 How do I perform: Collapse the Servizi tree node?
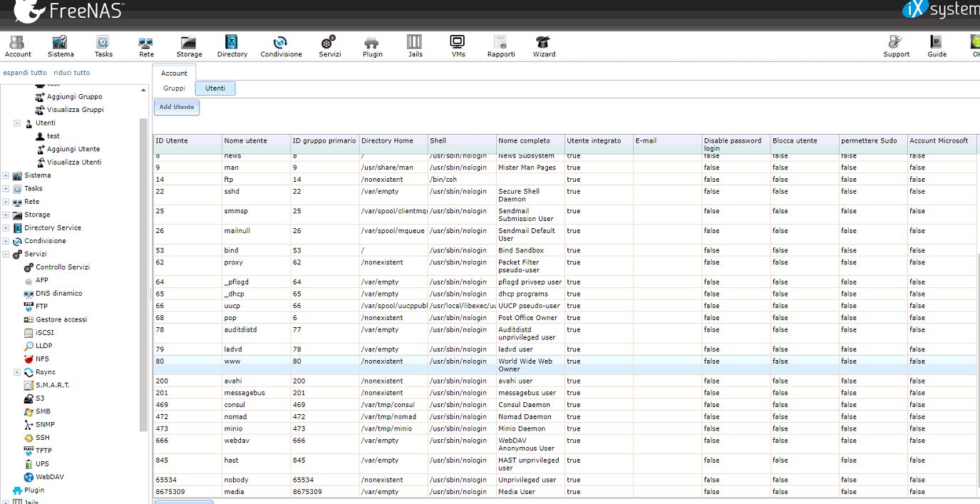(x=6, y=254)
